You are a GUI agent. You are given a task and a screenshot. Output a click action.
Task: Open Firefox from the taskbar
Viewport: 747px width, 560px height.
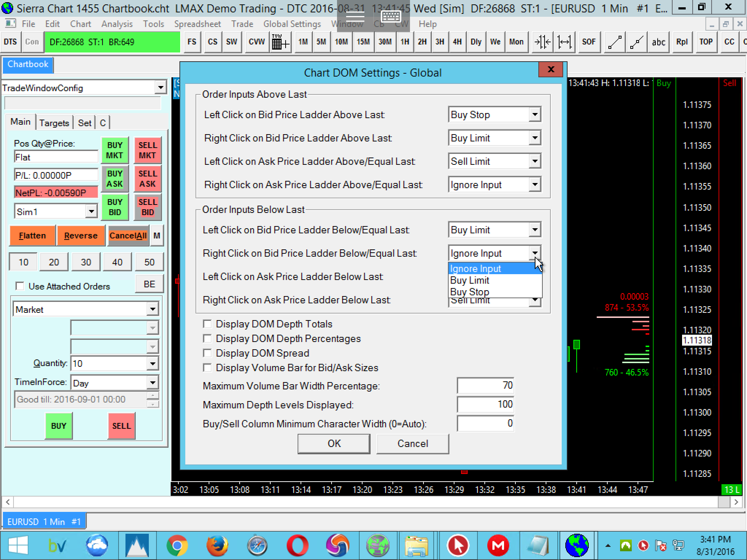217,545
